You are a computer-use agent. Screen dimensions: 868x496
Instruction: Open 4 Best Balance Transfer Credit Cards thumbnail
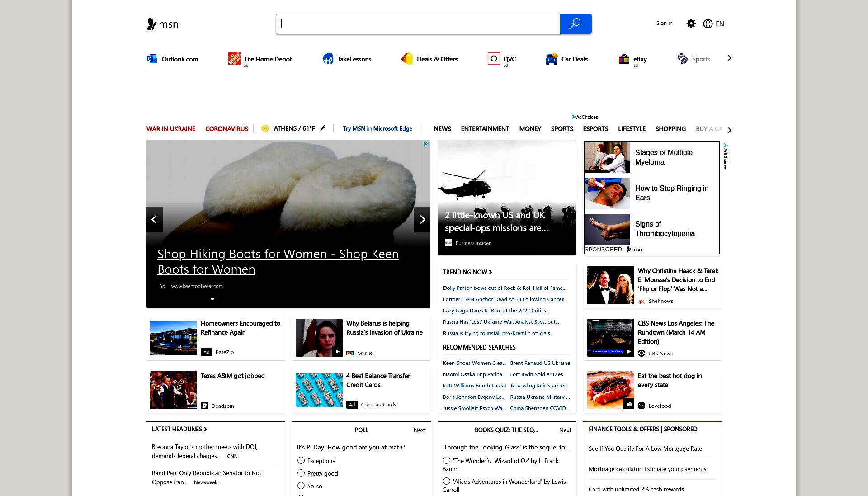click(x=319, y=390)
